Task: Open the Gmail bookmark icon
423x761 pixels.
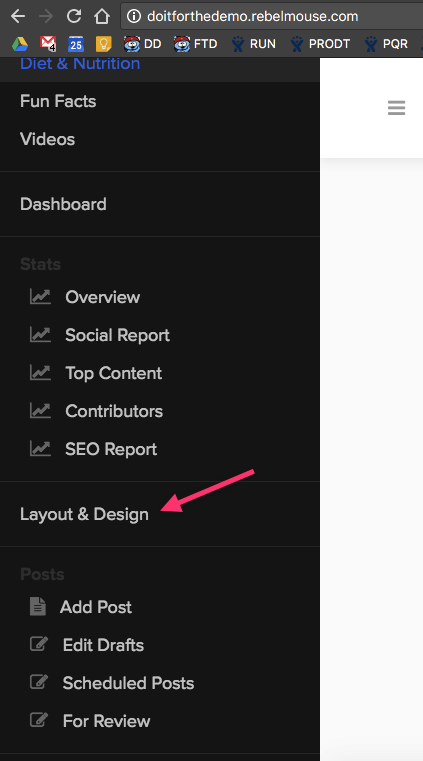Action: 48,44
